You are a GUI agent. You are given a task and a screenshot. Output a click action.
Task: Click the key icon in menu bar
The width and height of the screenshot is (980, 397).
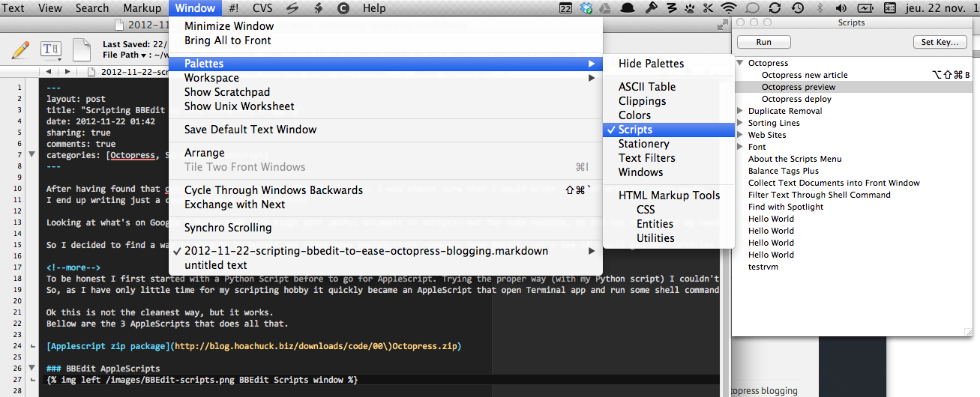click(651, 8)
